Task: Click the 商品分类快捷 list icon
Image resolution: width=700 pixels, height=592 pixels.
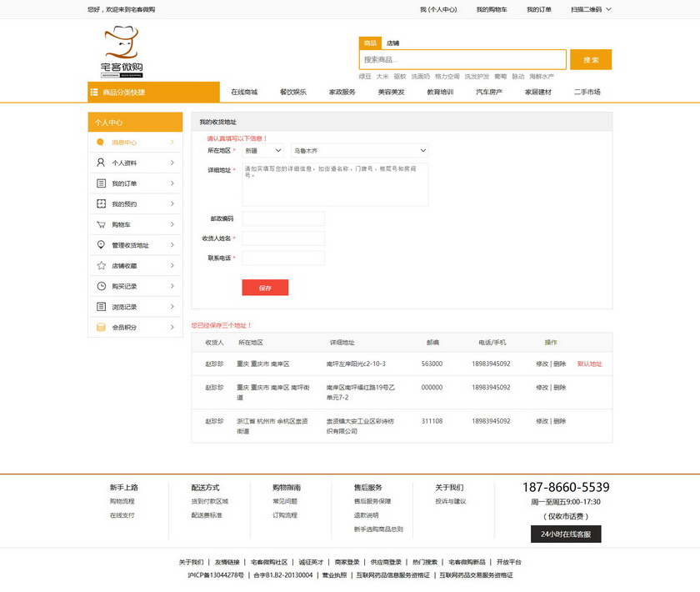Action: [94, 92]
